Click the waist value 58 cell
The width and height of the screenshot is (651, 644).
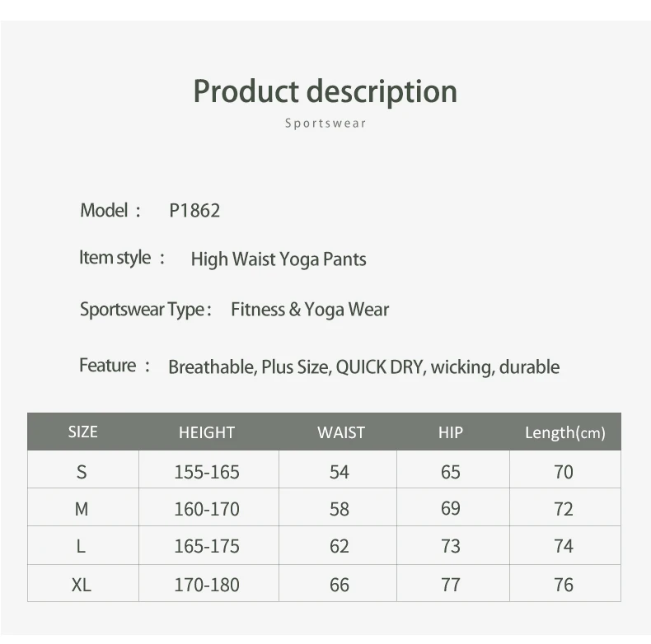340,509
